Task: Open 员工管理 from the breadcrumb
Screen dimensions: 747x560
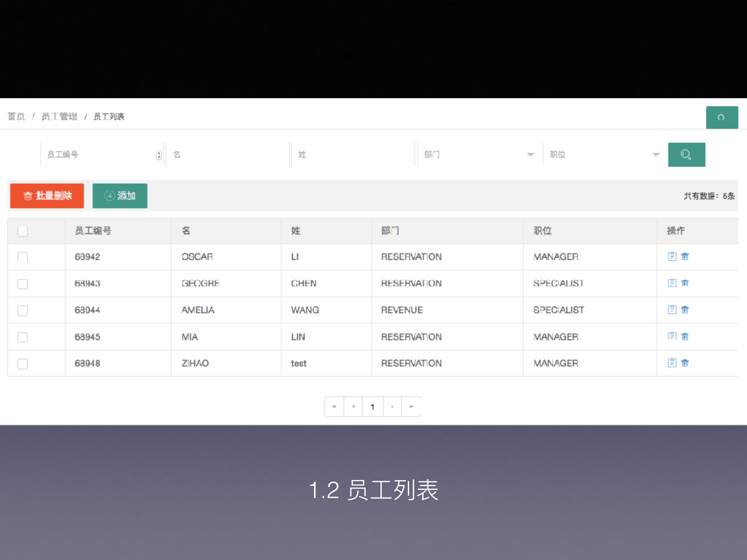Action: [x=60, y=116]
